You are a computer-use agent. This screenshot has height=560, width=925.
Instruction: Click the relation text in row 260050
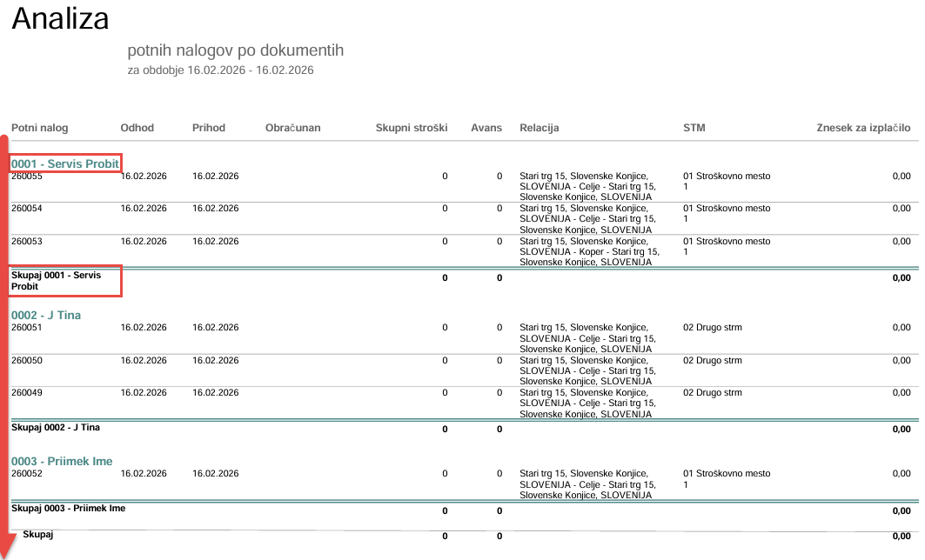click(587, 371)
